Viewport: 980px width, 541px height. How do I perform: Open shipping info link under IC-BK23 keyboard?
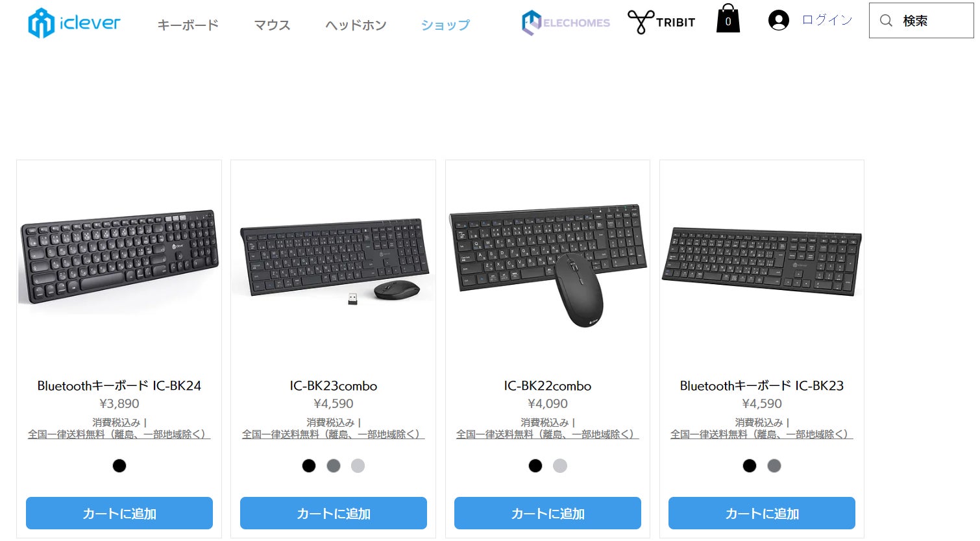(x=762, y=434)
